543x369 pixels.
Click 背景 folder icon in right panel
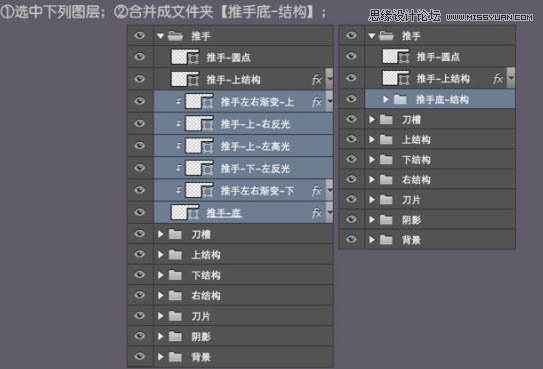click(x=386, y=240)
